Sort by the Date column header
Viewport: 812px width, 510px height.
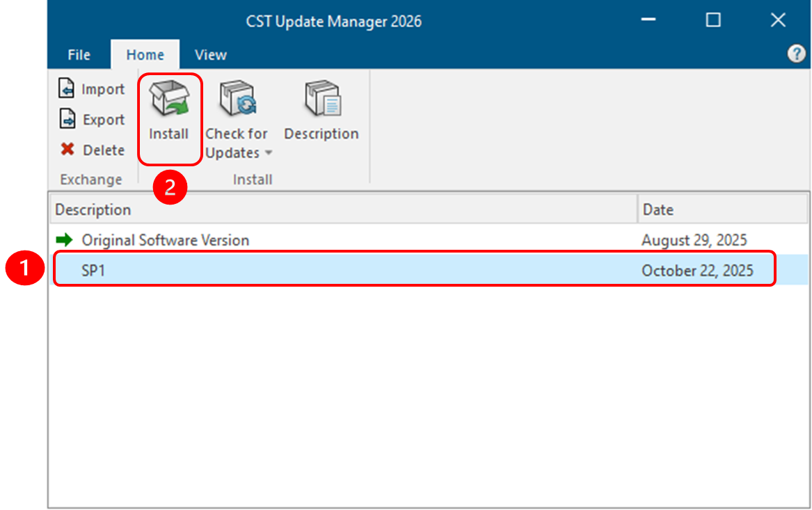pos(658,209)
